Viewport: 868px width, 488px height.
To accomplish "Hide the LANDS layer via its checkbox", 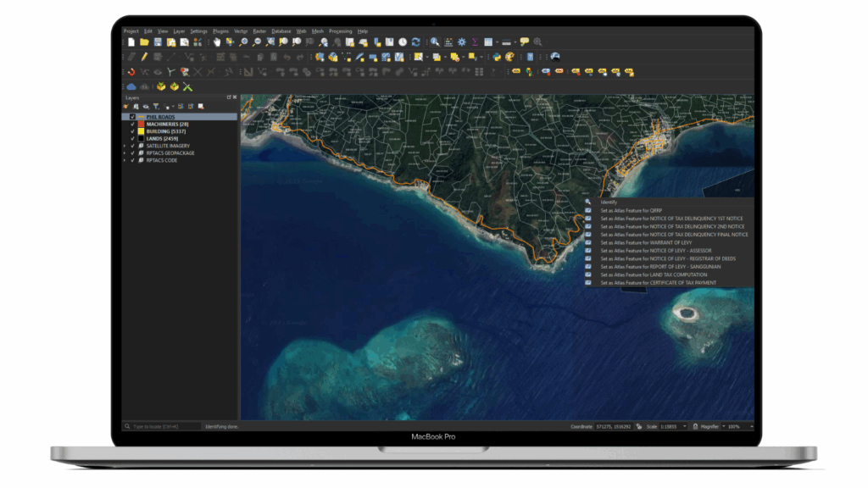I will click(132, 138).
